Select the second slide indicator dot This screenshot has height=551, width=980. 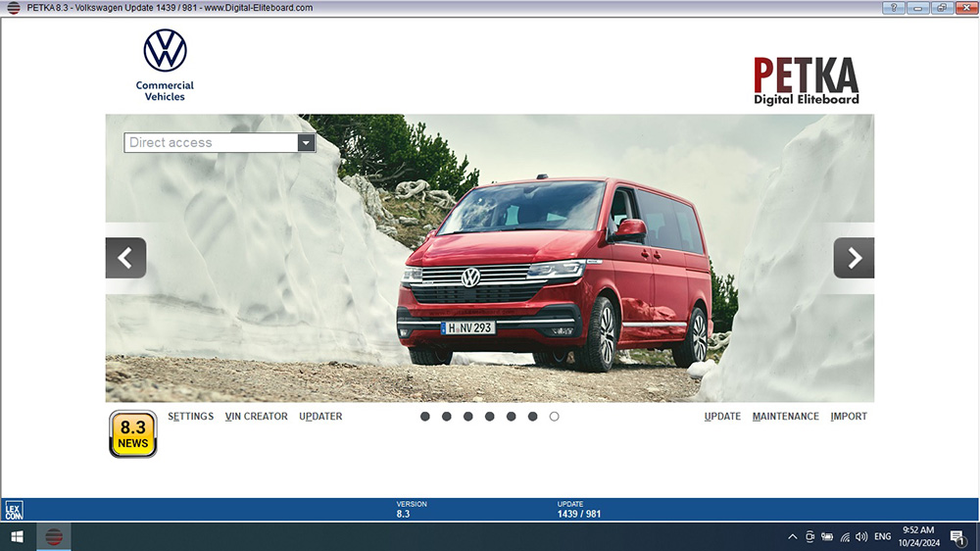pyautogui.click(x=446, y=417)
